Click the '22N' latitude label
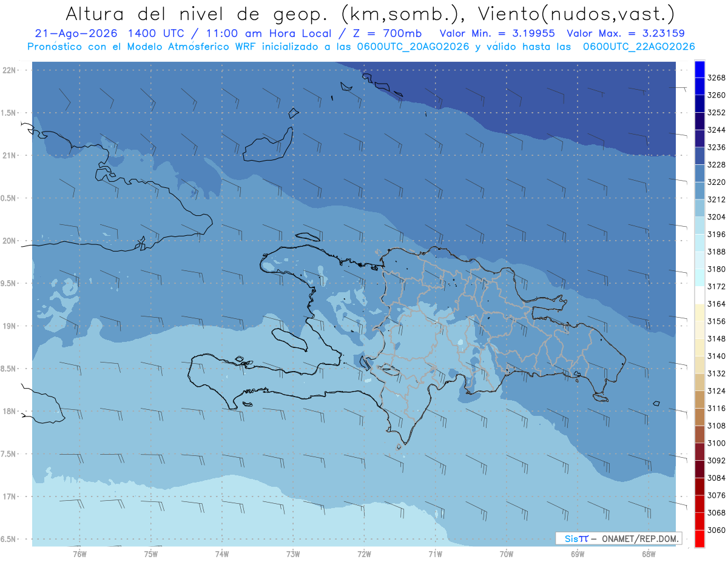Viewport: 728px width, 562px height. (10, 70)
